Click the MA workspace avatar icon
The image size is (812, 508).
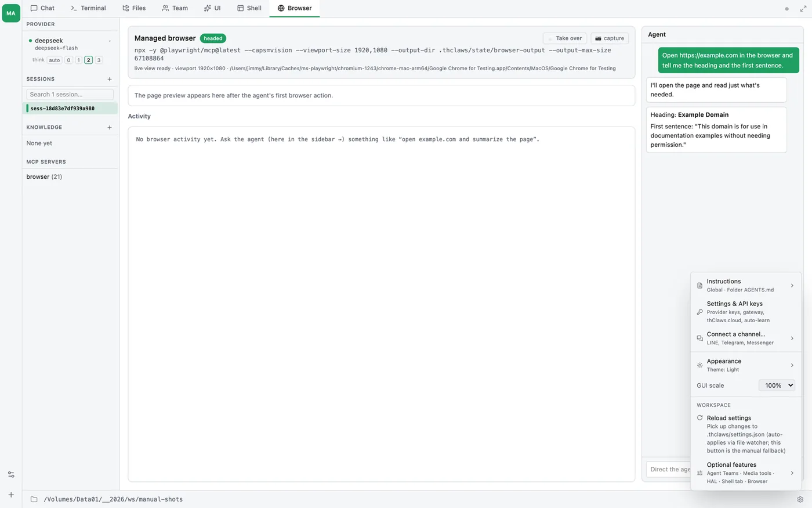[11, 13]
